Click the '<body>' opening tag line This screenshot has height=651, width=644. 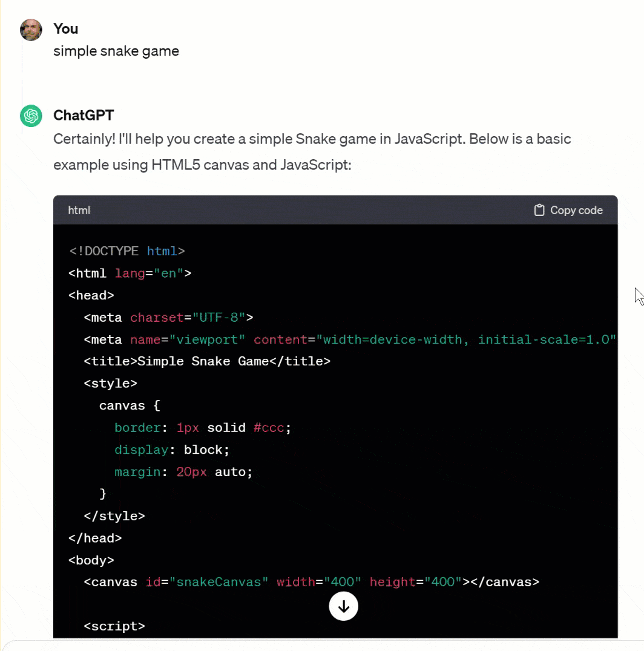pos(91,560)
